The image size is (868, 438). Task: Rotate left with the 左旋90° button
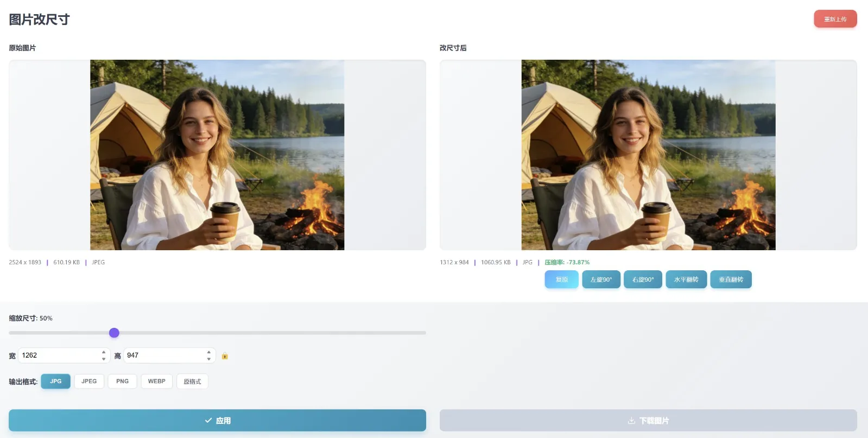tap(601, 280)
